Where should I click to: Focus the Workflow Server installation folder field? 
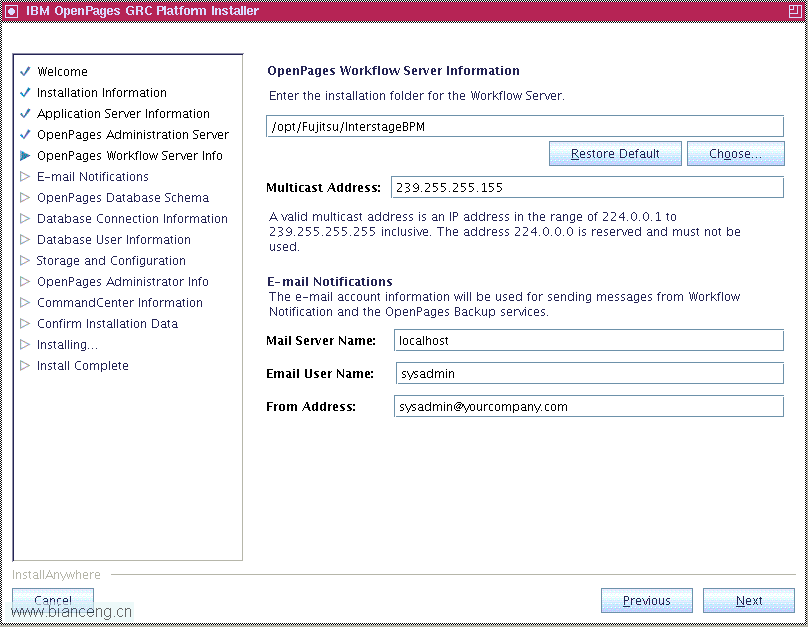tap(525, 127)
